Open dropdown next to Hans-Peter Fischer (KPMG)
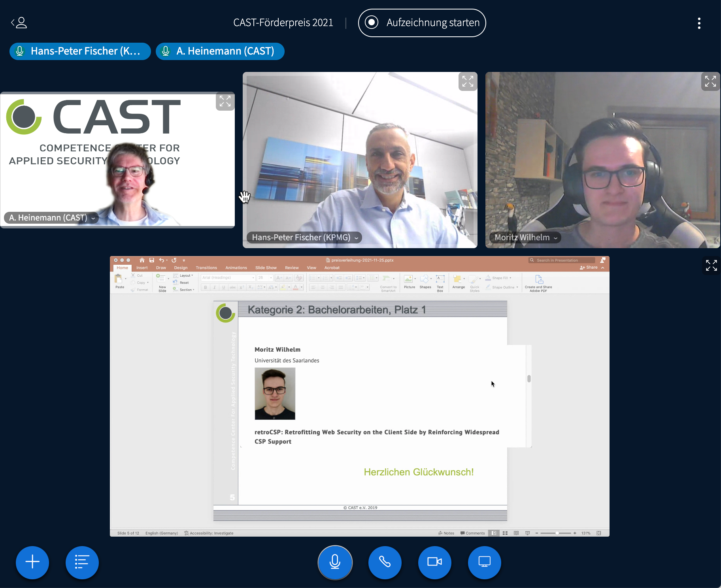Screen dimensions: 721x588 click(x=356, y=238)
